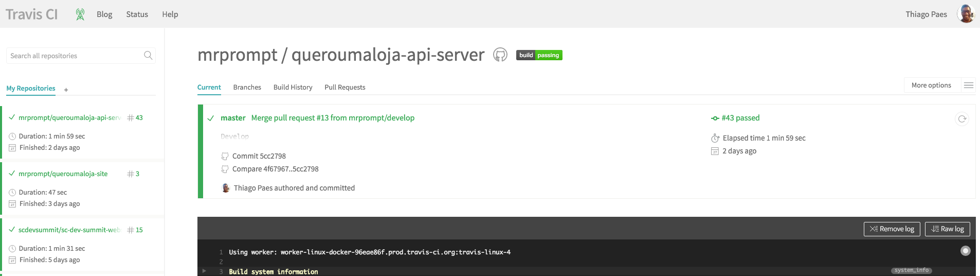The image size is (980, 276).
Task: Click the elapsed time stopwatch icon
Action: [x=715, y=138]
